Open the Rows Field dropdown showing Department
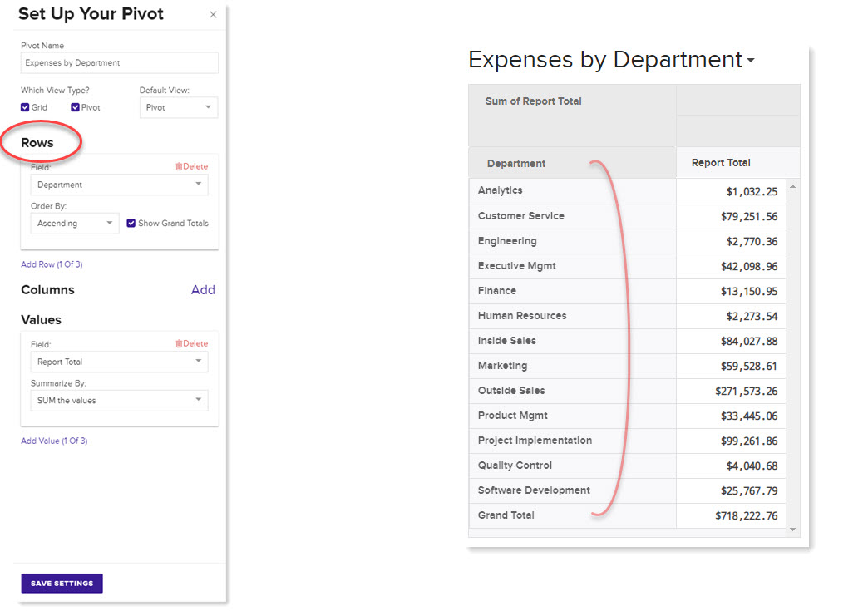Viewport: 868px width, 611px height. coord(119,184)
